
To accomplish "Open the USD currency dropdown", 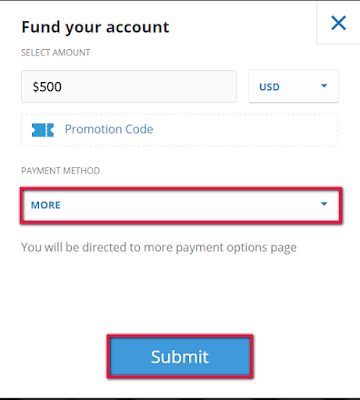I will (x=293, y=86).
